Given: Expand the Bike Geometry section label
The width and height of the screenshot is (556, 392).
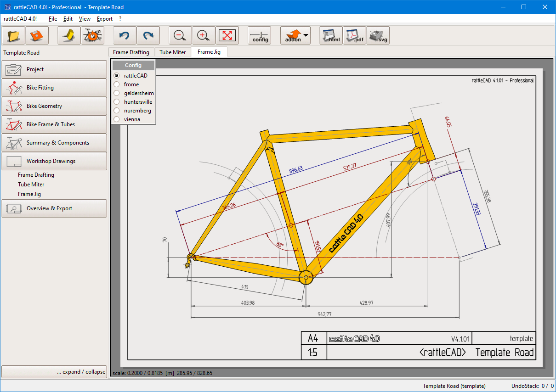Looking at the screenshot, I should click(44, 106).
